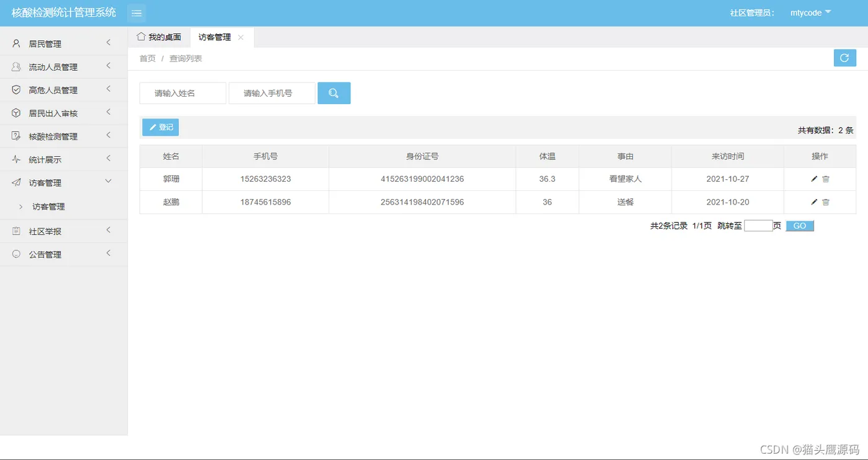Expand the 居民出入审核 menu chevron

tap(108, 112)
